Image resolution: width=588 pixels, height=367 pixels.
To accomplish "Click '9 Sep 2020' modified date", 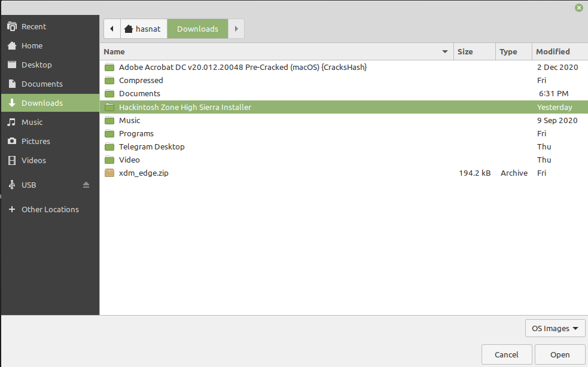I will coord(557,120).
